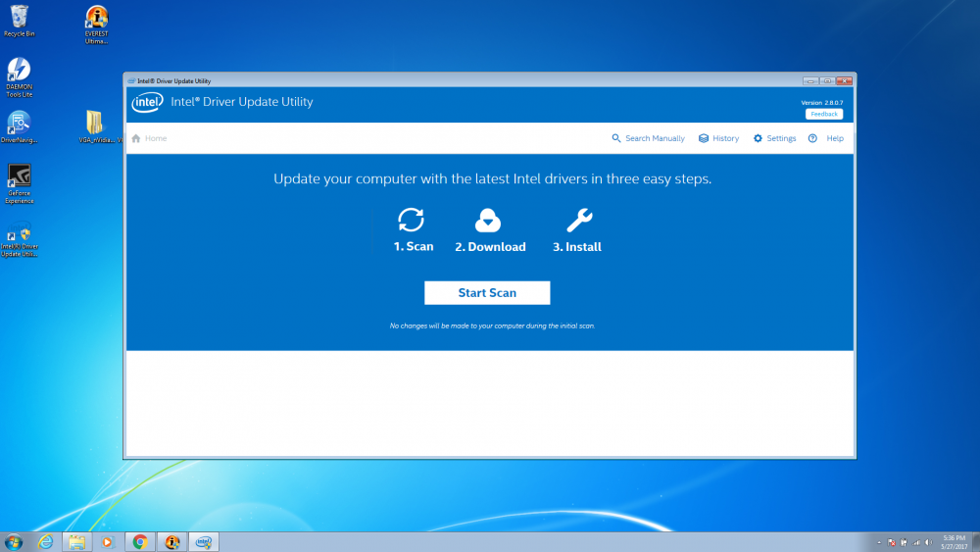Click the taskbar clock showing 5:36 PM

click(x=954, y=542)
